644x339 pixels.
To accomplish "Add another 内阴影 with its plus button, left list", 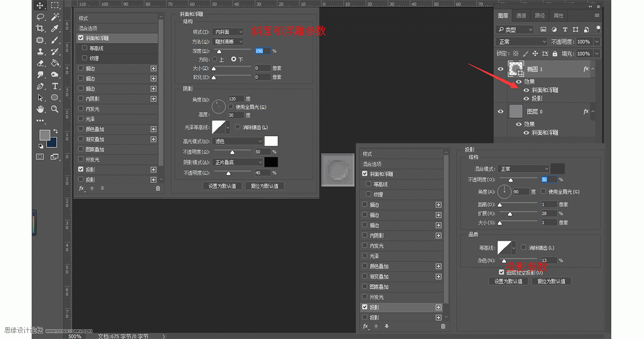I will (x=153, y=99).
